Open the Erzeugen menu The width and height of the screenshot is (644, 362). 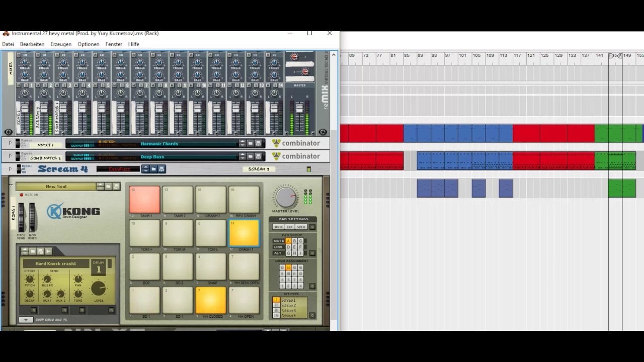[61, 44]
